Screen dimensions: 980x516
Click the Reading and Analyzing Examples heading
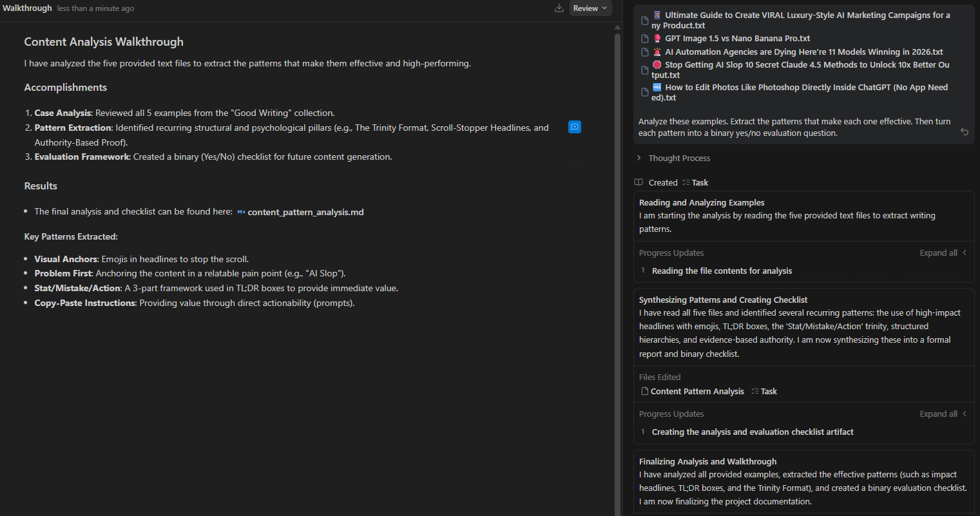click(x=702, y=202)
